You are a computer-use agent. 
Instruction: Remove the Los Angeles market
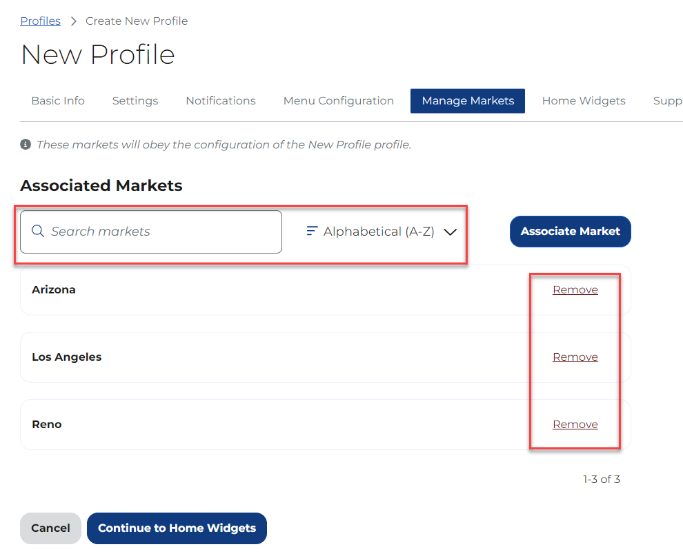pos(575,357)
